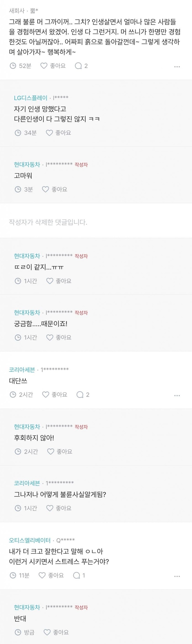The image size is (192, 644).
Task: Open 오티스엘리베이터 company link
Action: pos(30,540)
